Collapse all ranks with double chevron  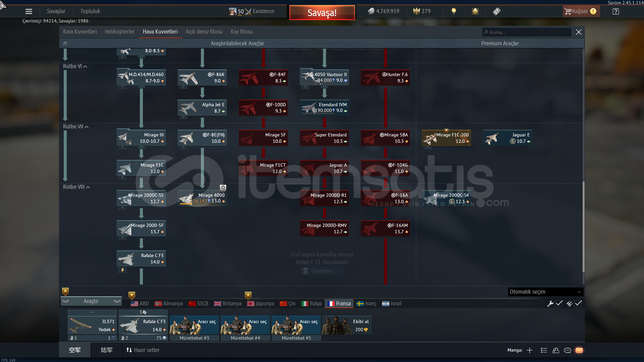click(x=65, y=44)
